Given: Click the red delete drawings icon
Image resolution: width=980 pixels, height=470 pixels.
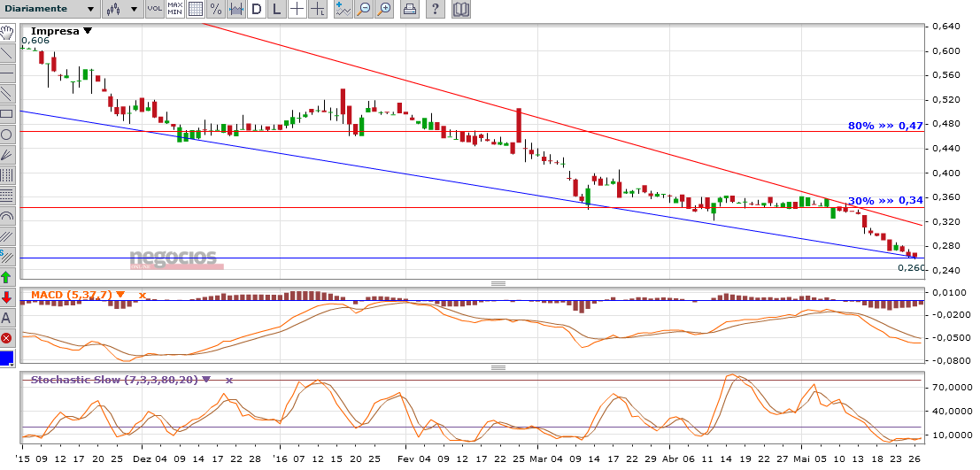Looking at the screenshot, I should pos(7,338).
